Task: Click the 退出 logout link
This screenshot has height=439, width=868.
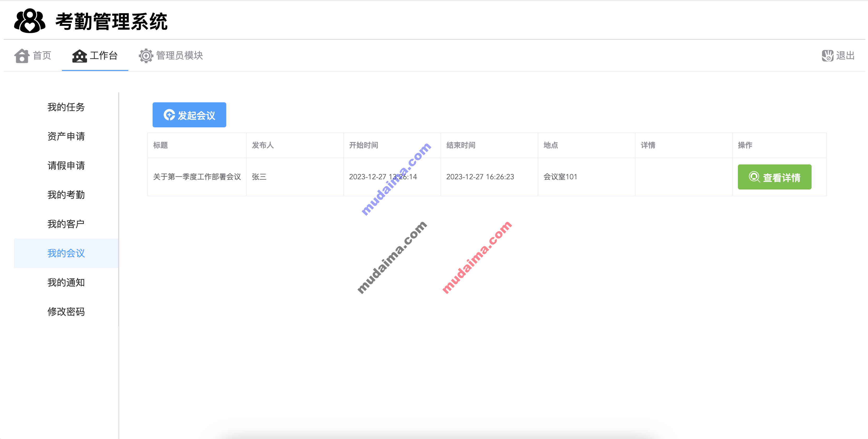Action: pyautogui.click(x=838, y=56)
